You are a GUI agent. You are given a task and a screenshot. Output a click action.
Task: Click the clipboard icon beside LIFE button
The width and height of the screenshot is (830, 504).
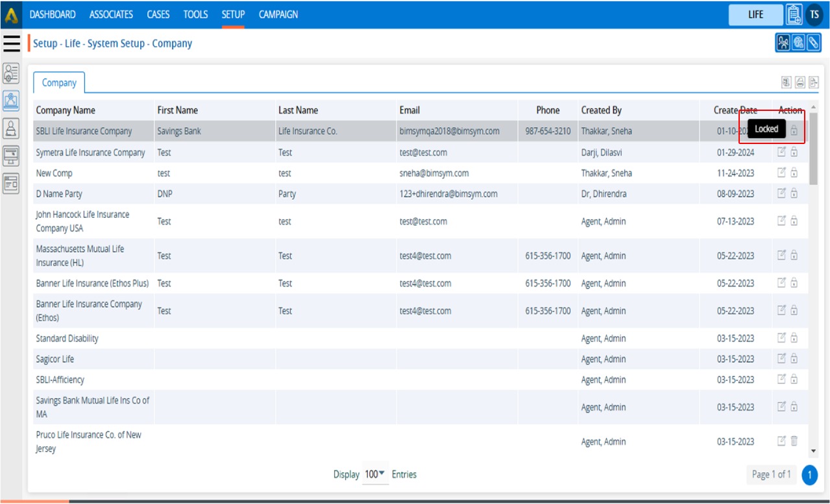[794, 14]
